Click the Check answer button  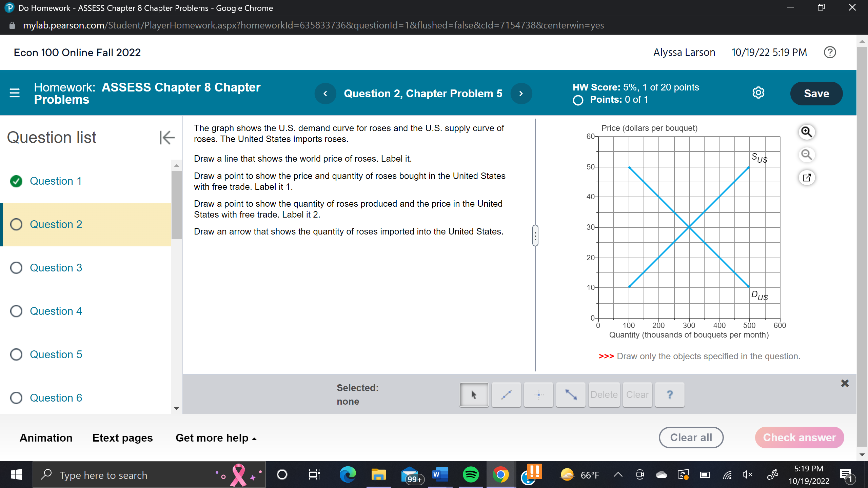[799, 438]
